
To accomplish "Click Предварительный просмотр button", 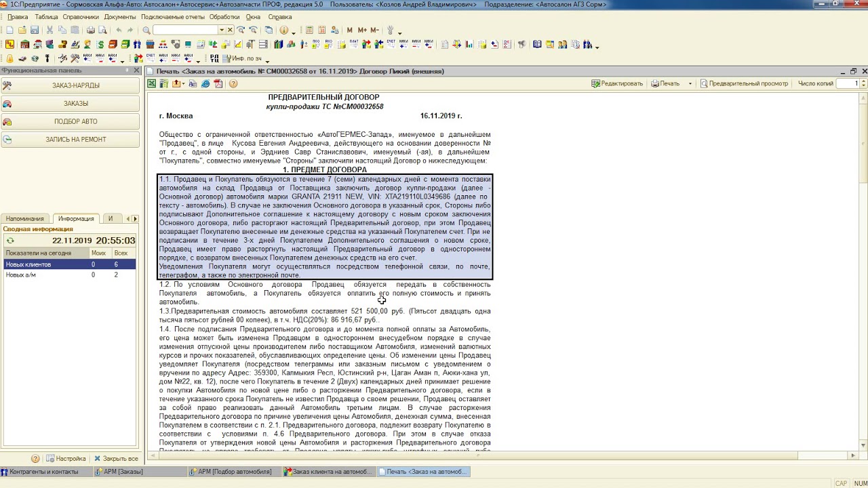I will (745, 83).
